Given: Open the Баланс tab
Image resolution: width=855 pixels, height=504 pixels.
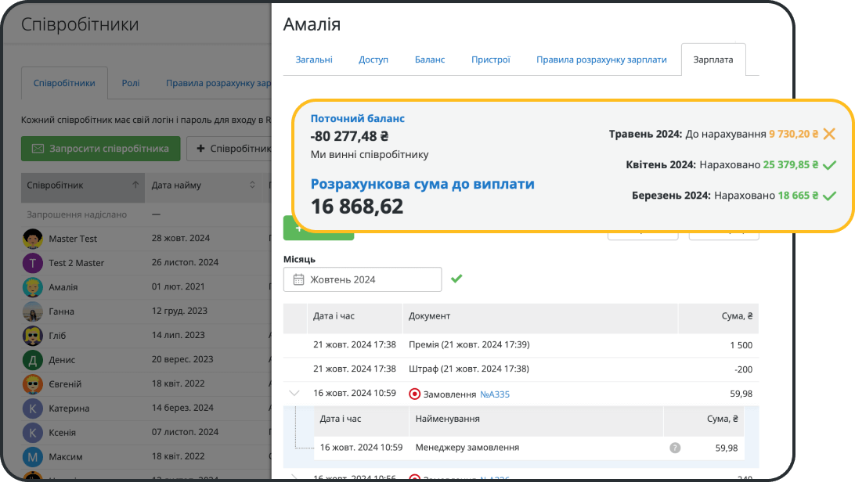Looking at the screenshot, I should 429,59.
